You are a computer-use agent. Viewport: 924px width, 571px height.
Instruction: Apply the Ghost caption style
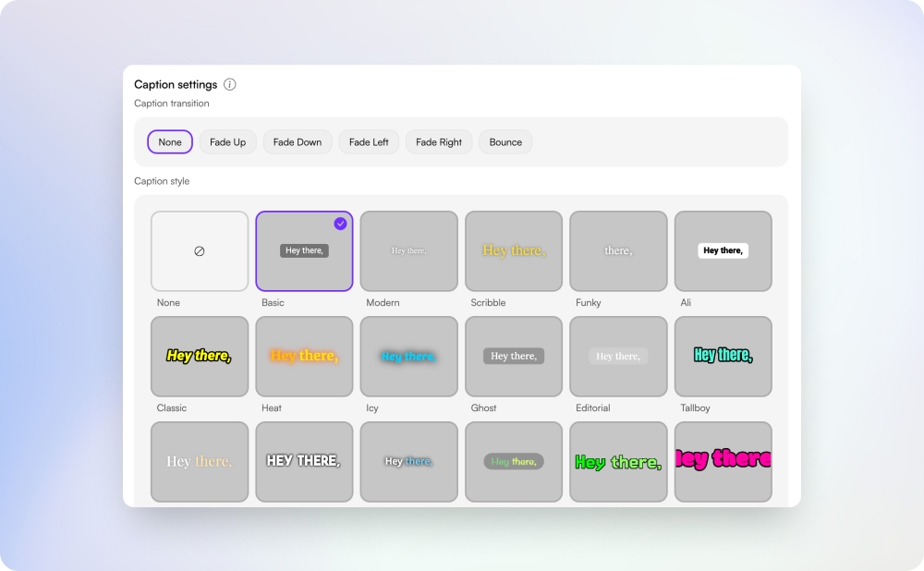tap(514, 356)
